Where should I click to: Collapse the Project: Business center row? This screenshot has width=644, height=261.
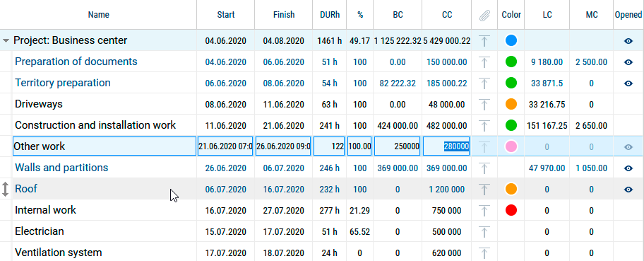(6, 41)
